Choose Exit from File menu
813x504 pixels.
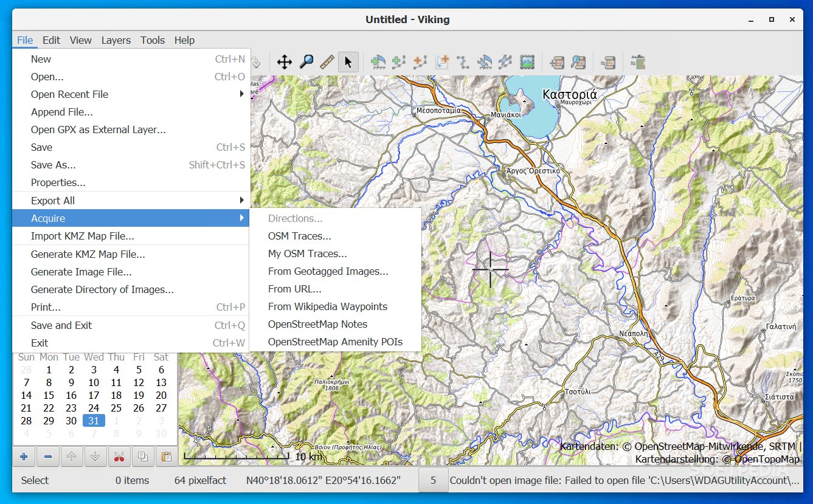pos(131,343)
